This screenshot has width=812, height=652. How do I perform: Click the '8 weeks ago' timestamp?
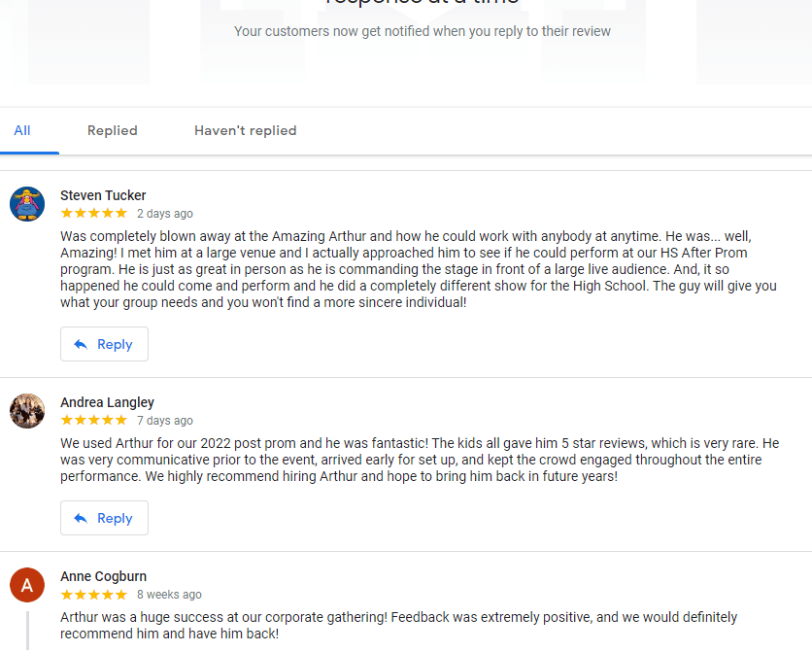169,595
